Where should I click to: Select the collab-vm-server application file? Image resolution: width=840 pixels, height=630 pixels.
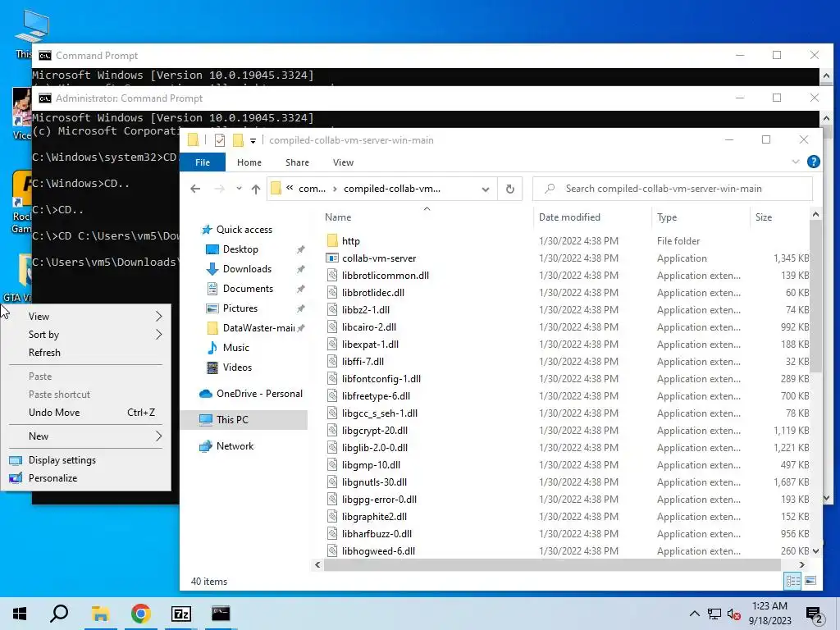click(379, 258)
